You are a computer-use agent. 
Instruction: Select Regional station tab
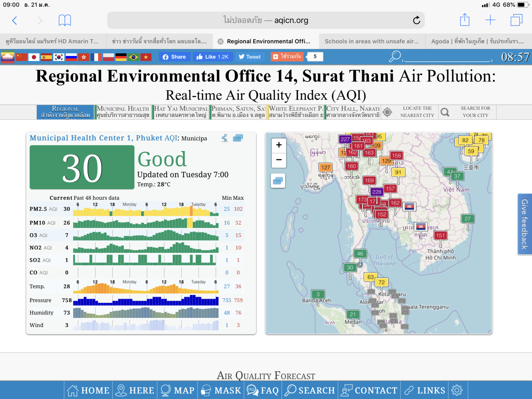[x=65, y=112]
